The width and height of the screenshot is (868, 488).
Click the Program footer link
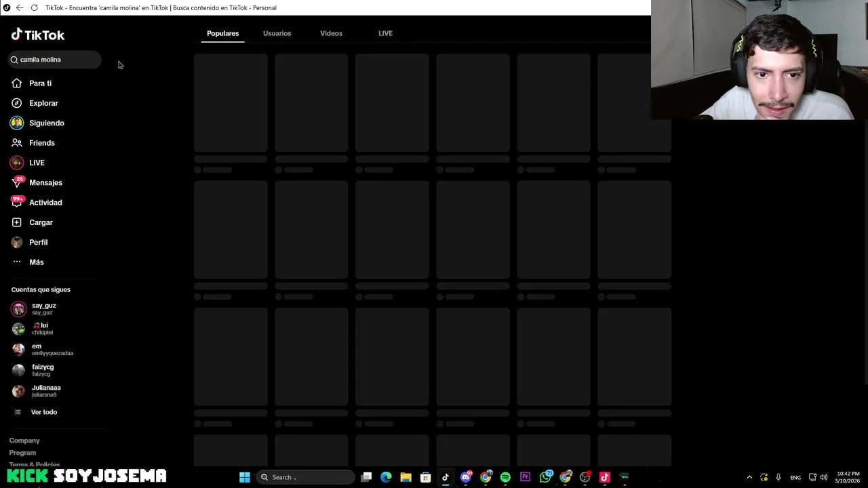click(x=22, y=453)
